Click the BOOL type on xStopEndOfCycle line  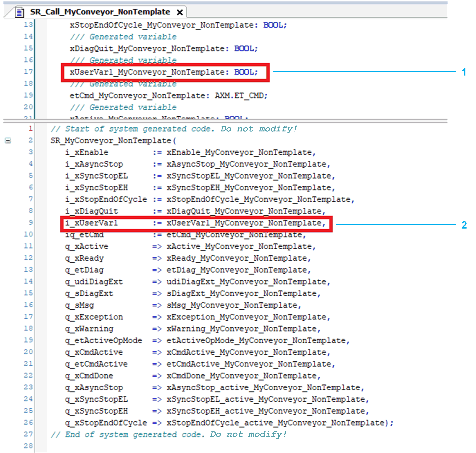(274, 25)
